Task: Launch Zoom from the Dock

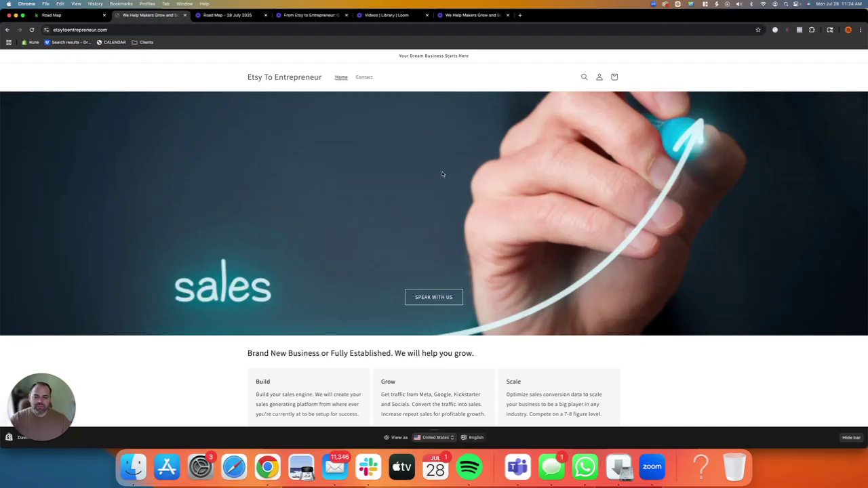Action: point(652,466)
